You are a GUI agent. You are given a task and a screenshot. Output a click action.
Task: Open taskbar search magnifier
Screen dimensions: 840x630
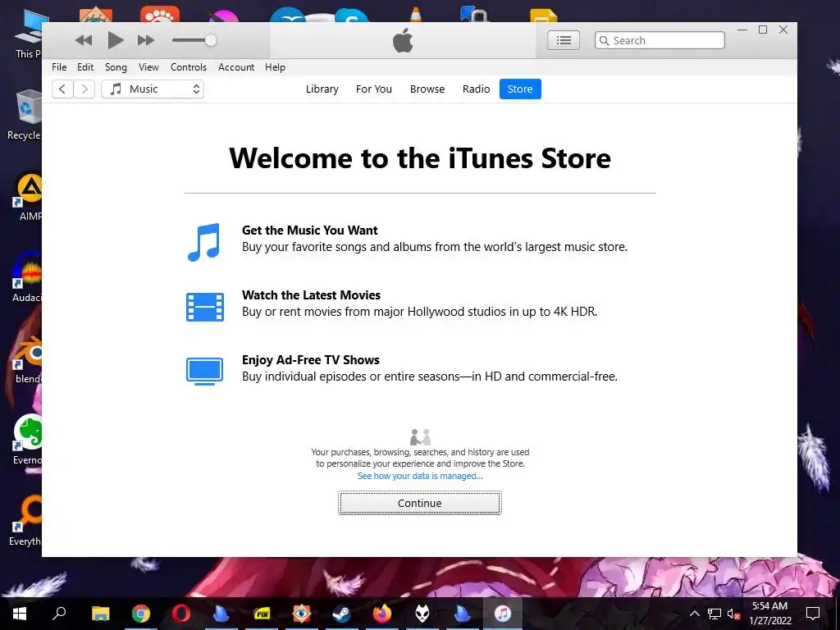(59, 614)
